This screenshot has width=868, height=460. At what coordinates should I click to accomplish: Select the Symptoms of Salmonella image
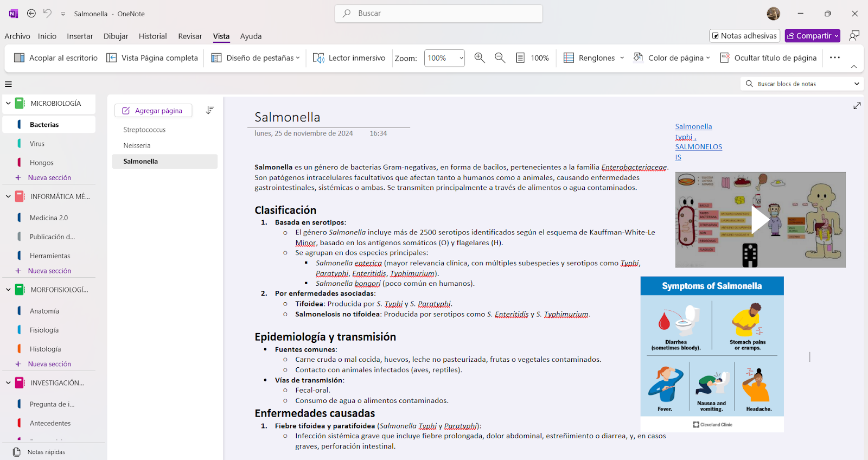pos(712,354)
